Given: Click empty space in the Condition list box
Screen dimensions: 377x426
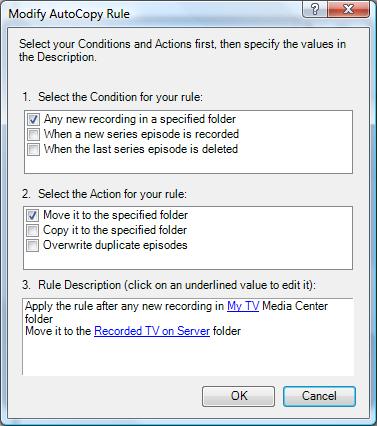Looking at the screenshot, I should pos(188,164).
